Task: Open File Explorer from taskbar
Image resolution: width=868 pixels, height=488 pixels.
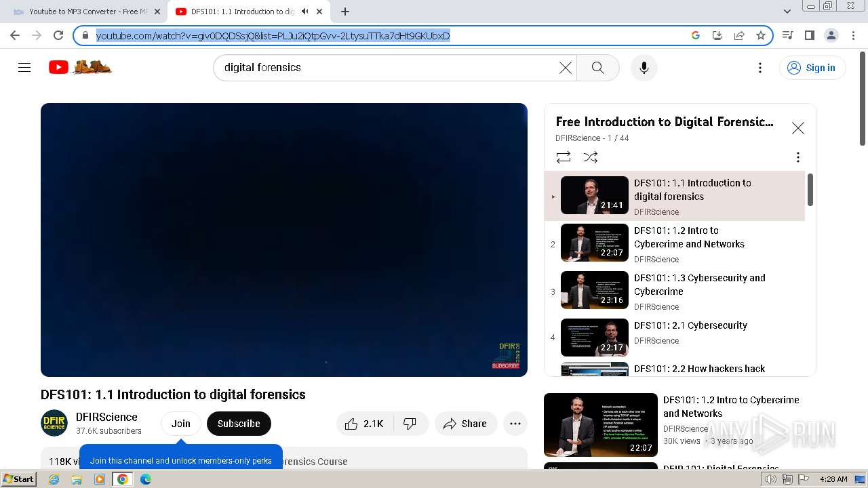Action: pos(77,479)
